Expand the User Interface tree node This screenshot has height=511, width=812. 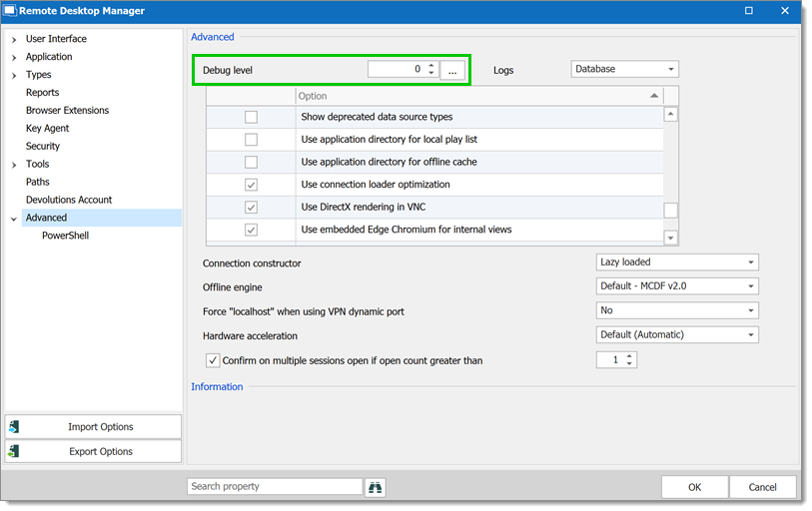tap(14, 39)
